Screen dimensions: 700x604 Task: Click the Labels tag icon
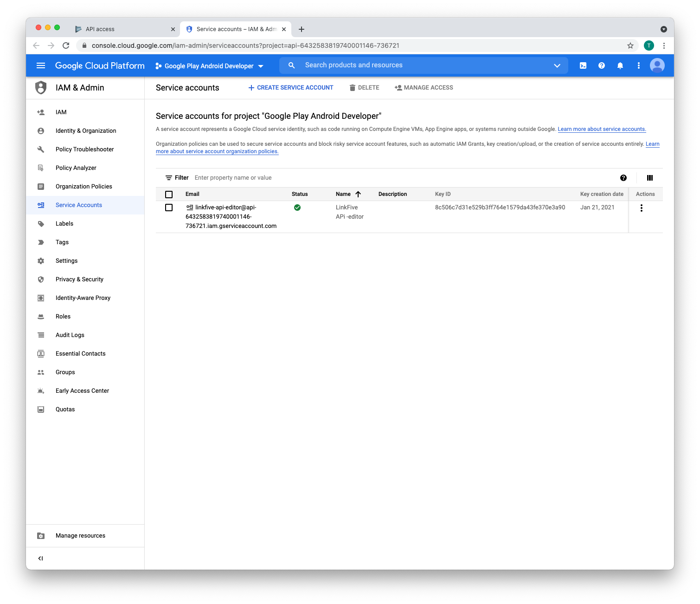click(41, 224)
